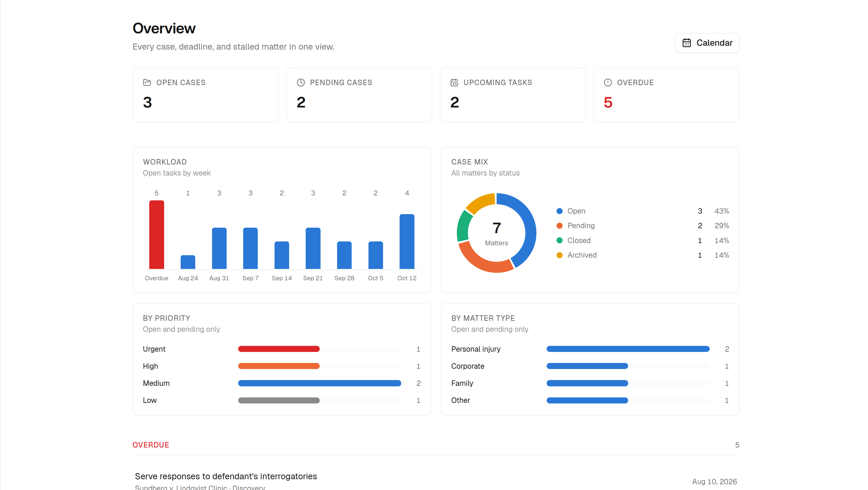Click the Overdue alert circle icon
The width and height of the screenshot is (868, 490).
[607, 82]
